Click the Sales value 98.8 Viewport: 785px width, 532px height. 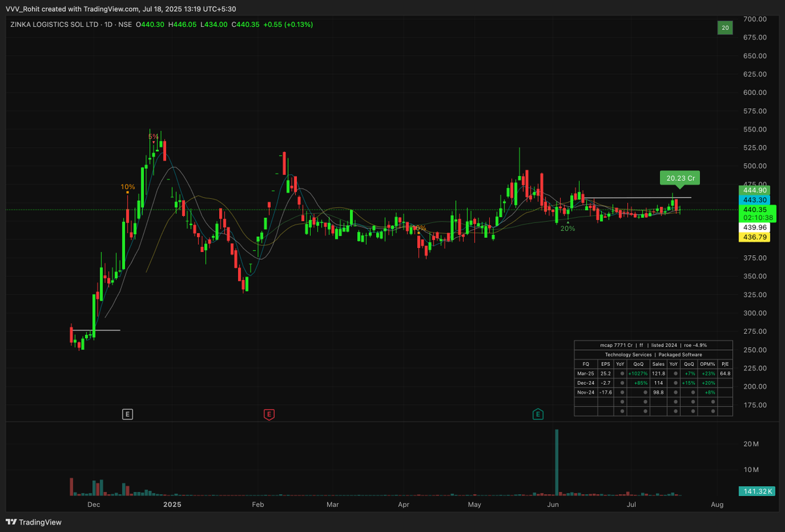658,392
